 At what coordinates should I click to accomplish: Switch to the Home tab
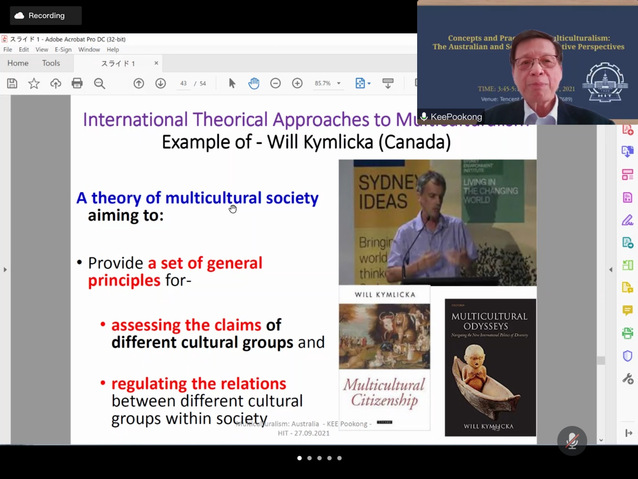click(18, 63)
